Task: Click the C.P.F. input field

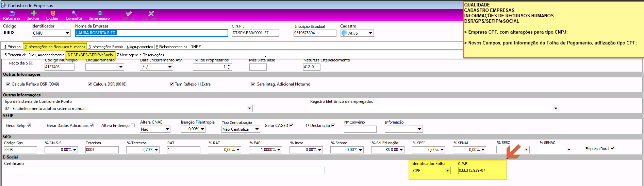Action: pyautogui.click(x=481, y=170)
